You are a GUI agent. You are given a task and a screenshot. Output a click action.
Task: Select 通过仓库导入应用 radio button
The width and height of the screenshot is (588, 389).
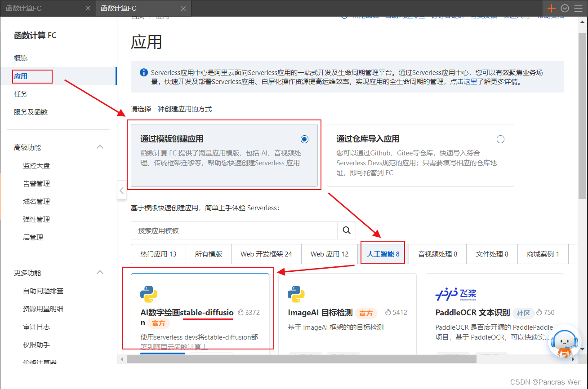point(500,139)
